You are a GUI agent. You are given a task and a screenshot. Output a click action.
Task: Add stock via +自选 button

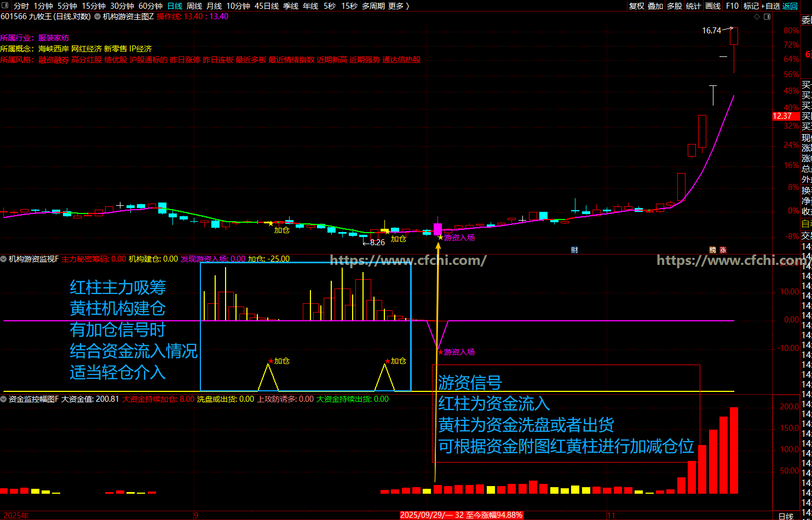point(771,6)
